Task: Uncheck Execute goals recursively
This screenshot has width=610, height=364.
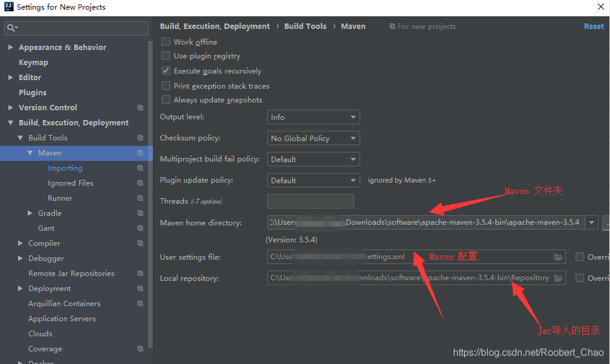Action: 166,71
